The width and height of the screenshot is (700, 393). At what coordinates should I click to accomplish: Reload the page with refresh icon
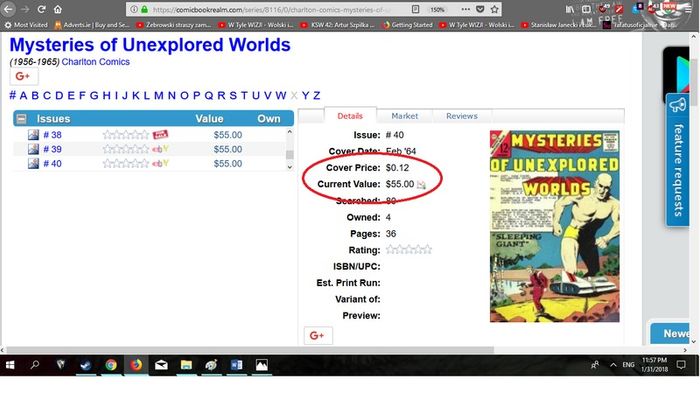pyautogui.click(x=42, y=9)
